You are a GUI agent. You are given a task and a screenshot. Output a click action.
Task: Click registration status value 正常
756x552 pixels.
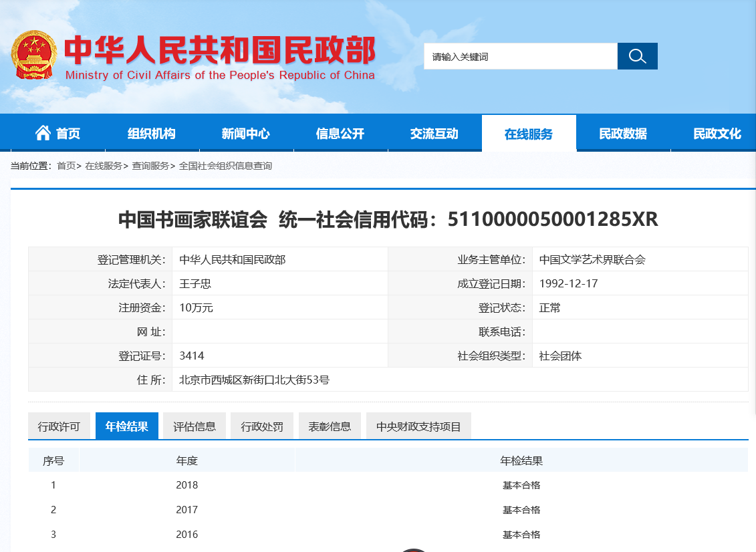tap(549, 307)
